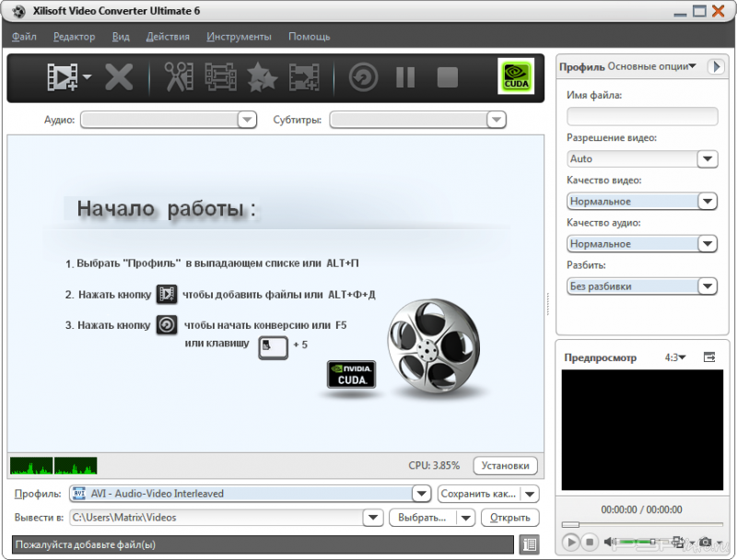Mute audio with the preview speaker icon
737x560 pixels.
tap(609, 542)
